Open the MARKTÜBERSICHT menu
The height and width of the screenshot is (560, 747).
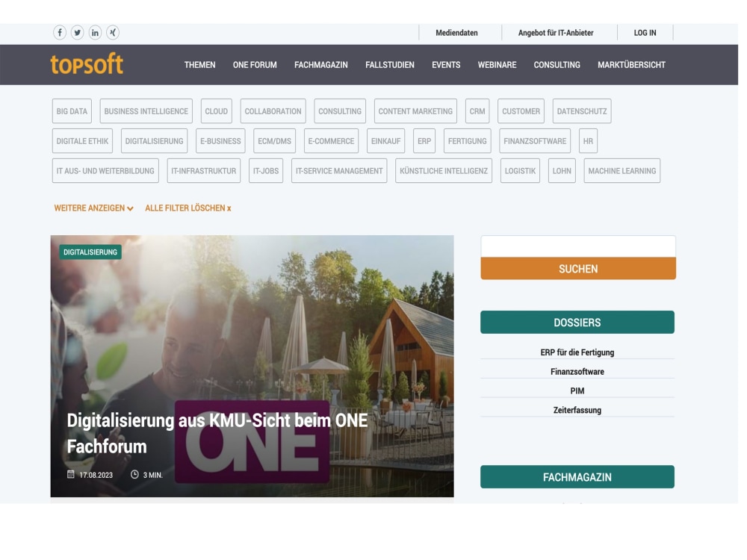(631, 65)
